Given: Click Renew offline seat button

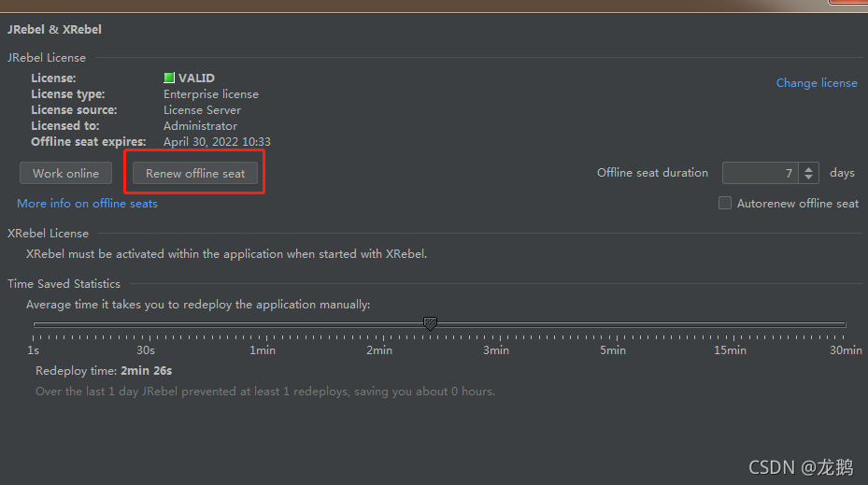Looking at the screenshot, I should tap(195, 173).
